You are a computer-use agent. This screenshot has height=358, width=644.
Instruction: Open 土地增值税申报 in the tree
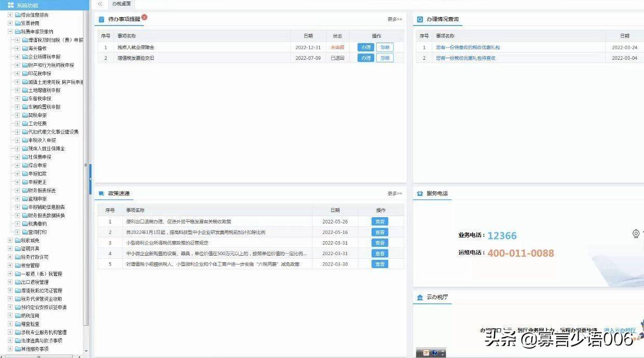pyautogui.click(x=45, y=90)
